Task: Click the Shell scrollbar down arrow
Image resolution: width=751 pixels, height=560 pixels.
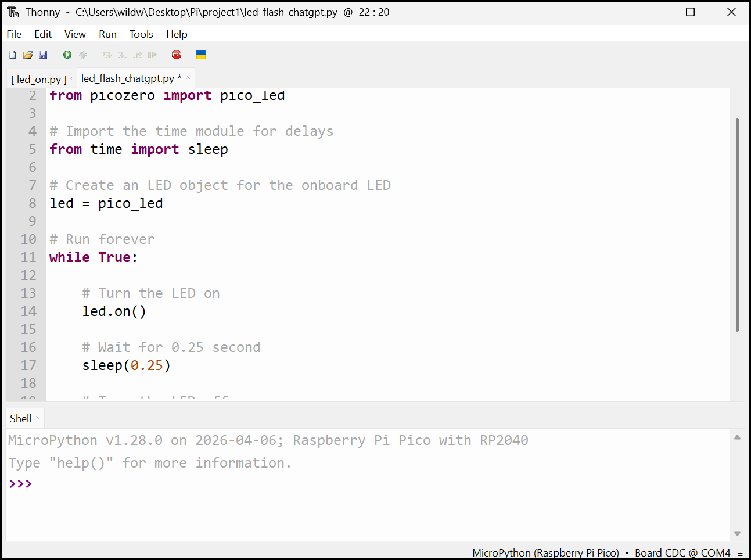Action: pyautogui.click(x=737, y=533)
